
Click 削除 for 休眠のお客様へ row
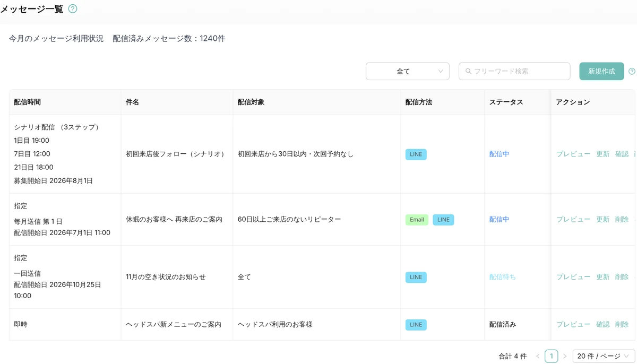click(622, 219)
